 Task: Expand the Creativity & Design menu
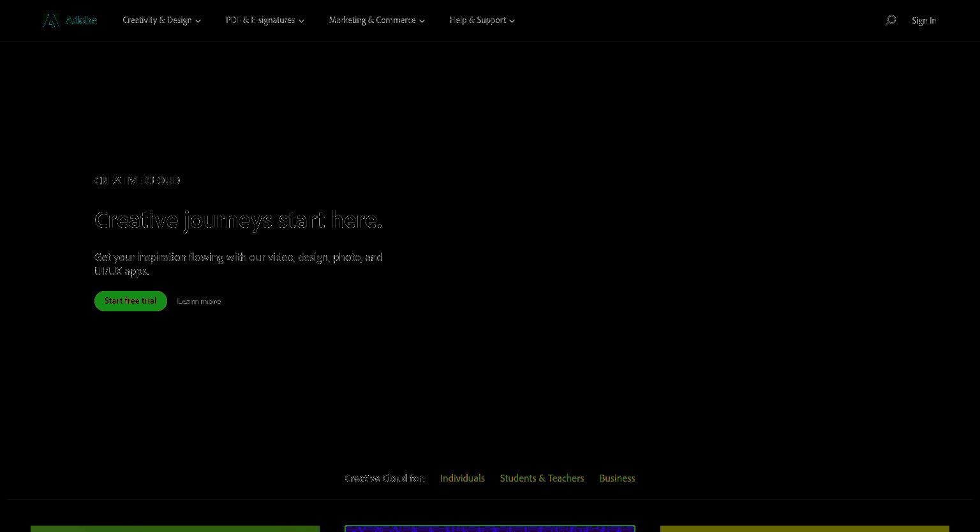pos(161,20)
